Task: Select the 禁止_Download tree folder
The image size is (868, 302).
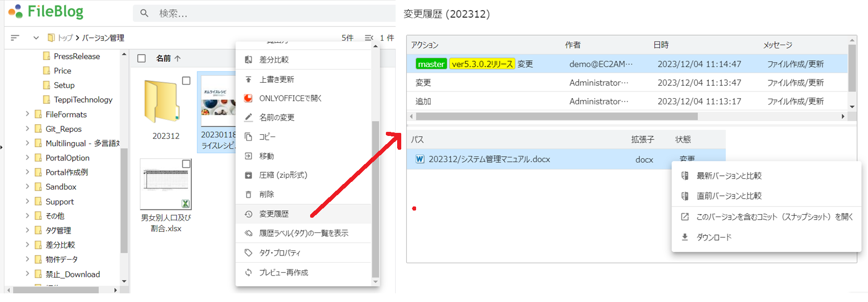Action: (x=73, y=274)
